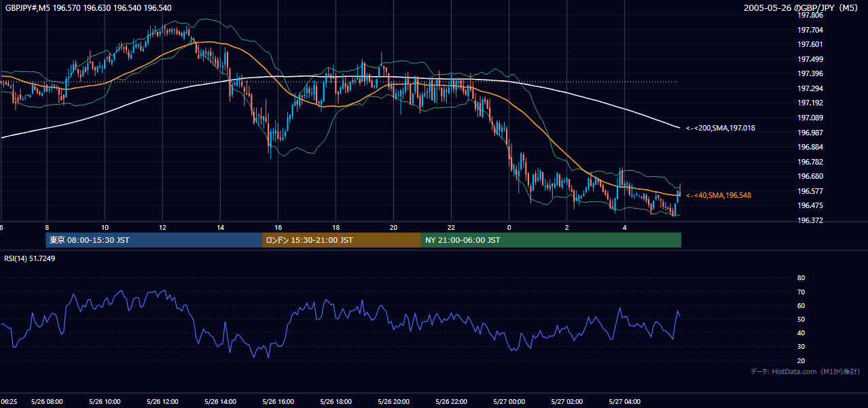The image size is (868, 408).
Task: Click the 5/26 20:00 time label
Action: point(393,402)
